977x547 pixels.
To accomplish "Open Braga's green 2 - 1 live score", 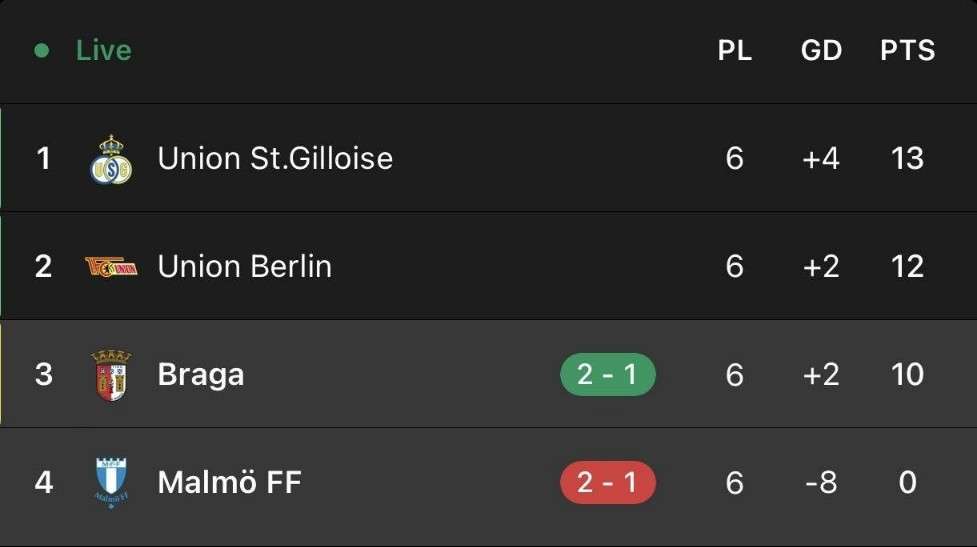I will tap(607, 375).
